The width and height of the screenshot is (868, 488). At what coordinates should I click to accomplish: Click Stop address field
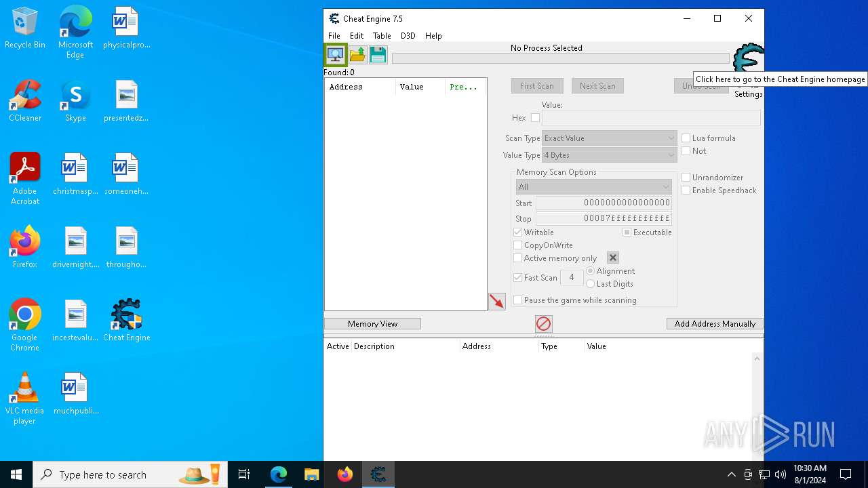point(604,219)
